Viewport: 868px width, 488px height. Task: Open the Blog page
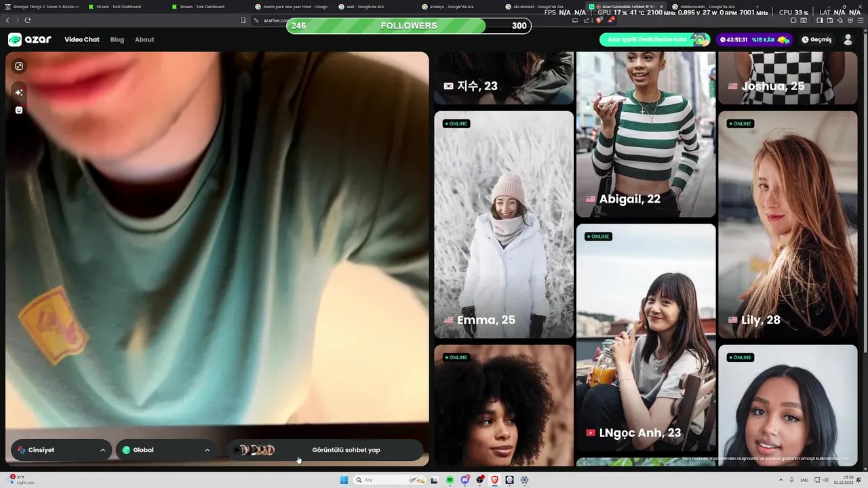(117, 39)
